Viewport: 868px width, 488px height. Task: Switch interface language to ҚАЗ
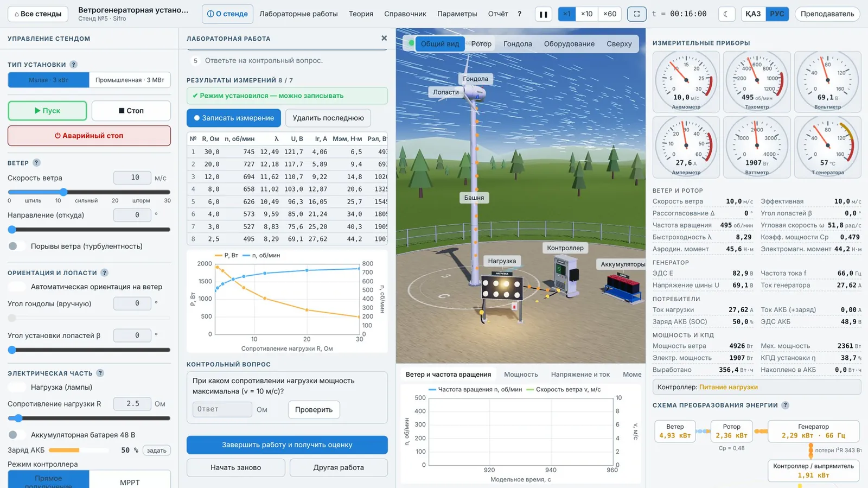pyautogui.click(x=753, y=14)
